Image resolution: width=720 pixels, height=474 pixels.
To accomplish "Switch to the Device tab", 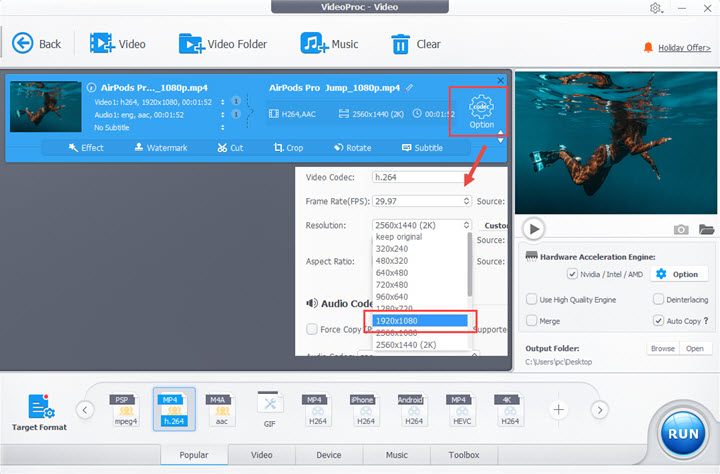I will 329,455.
